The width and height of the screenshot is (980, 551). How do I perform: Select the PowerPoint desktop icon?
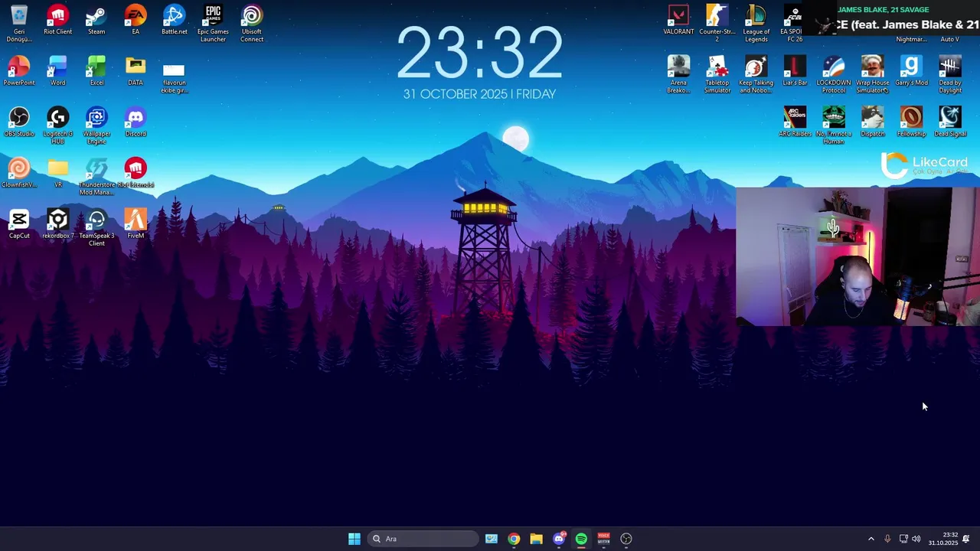19,71
